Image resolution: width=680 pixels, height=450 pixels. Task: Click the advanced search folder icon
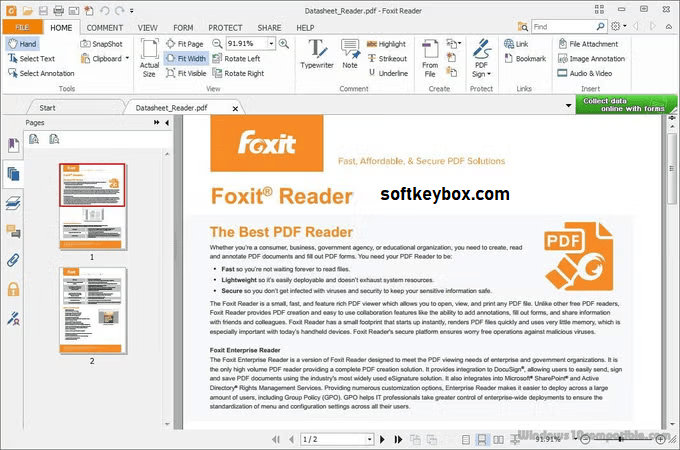523,27
